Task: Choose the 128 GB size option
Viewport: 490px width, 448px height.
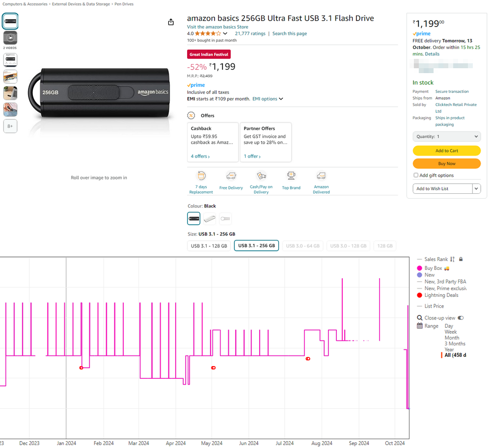Action: pyautogui.click(x=385, y=246)
